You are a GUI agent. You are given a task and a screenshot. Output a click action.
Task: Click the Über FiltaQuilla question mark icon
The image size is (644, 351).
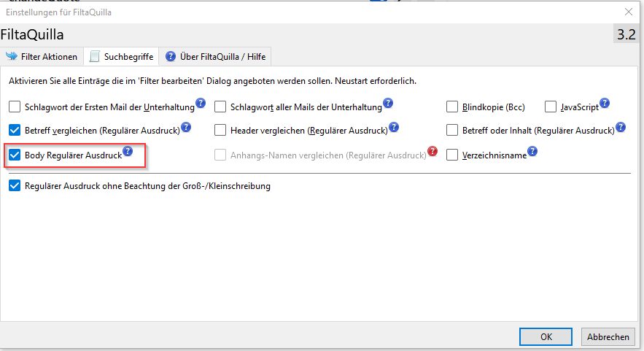point(171,56)
